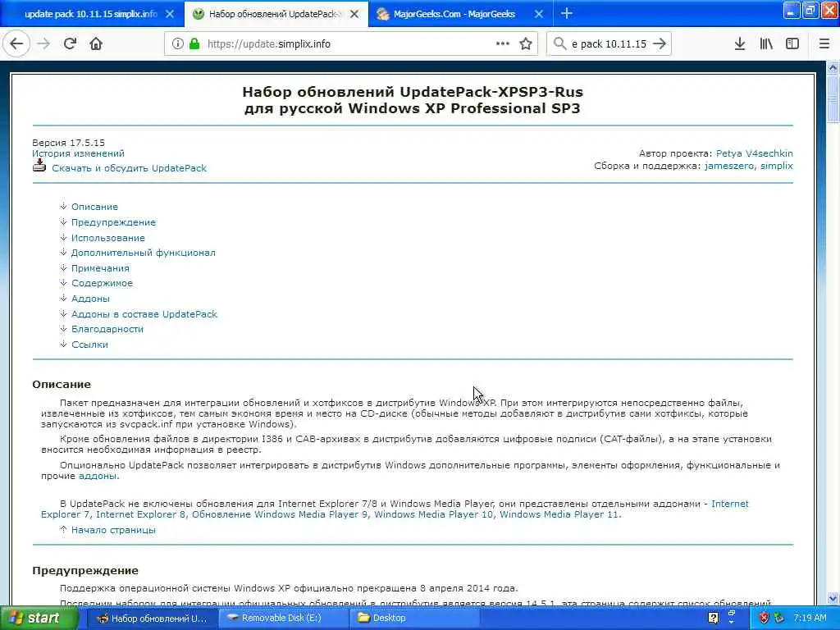The height and width of the screenshot is (630, 840).
Task: Click the green secure padlock icon
Action: click(x=194, y=44)
